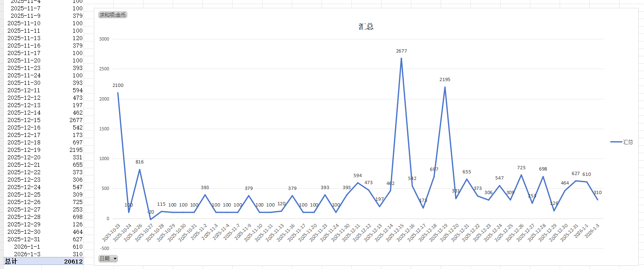Click the 求和项:金币 field button

[x=112, y=15]
